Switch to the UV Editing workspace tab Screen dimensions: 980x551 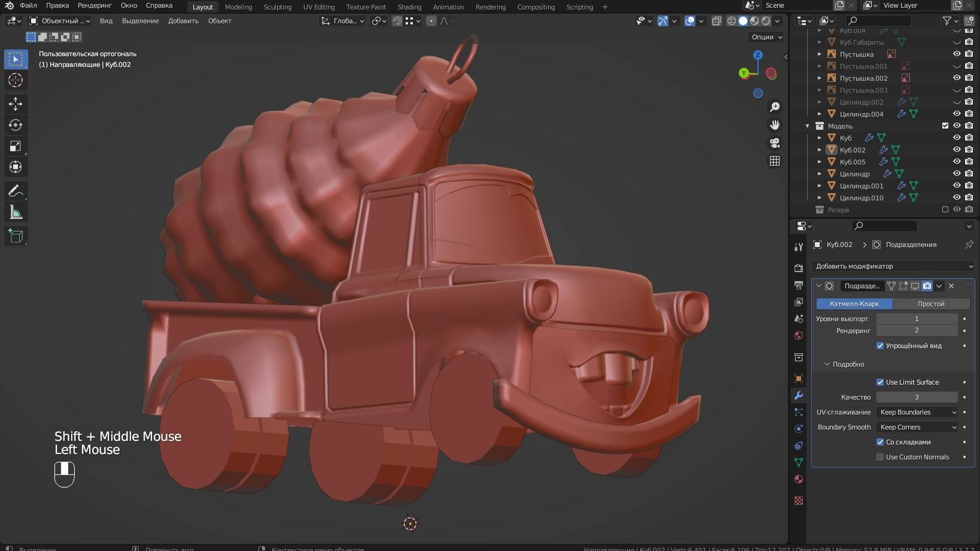[319, 7]
